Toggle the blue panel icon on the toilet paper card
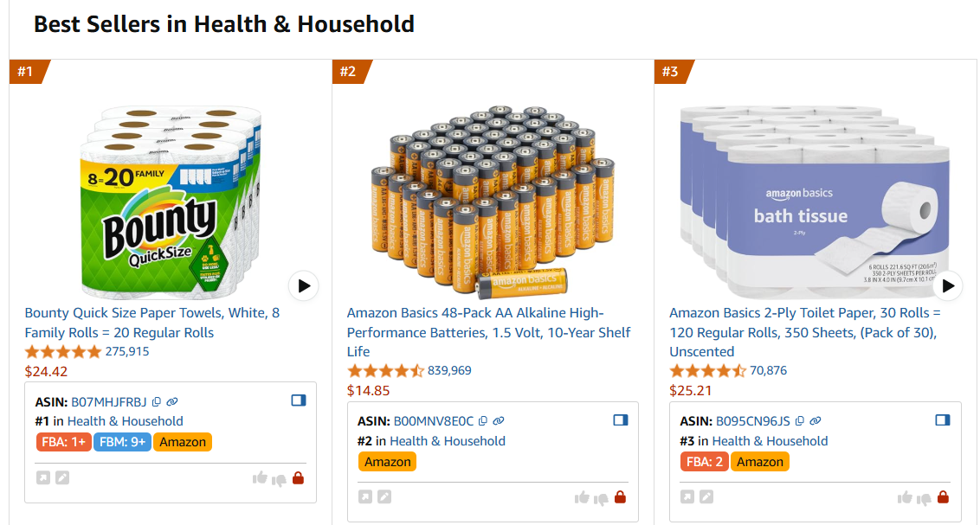Screen dimensions: 980x525 942,419
